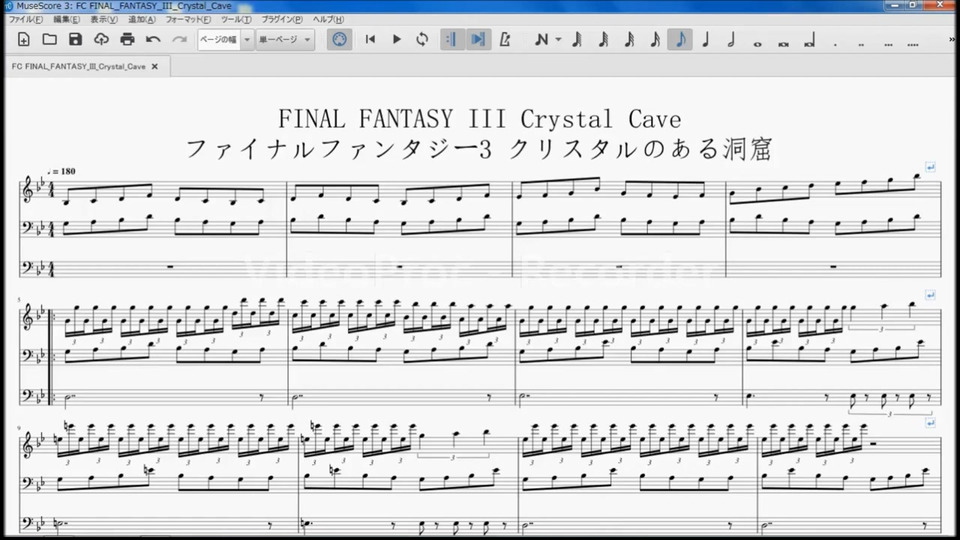Close the FC FINAL_FANTASY_III_Crystal_Cave tab
Viewport: 960px width, 540px height.
click(x=155, y=66)
